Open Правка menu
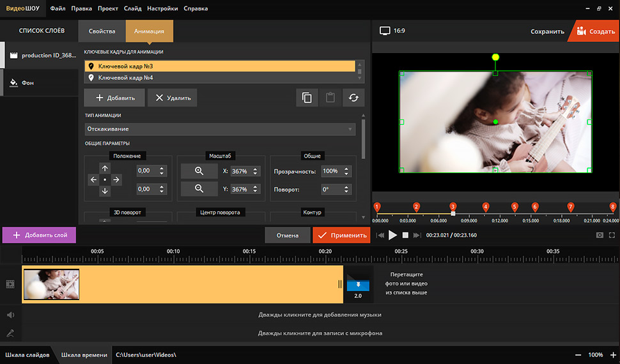Image resolution: width=620 pixels, height=364 pixels. (81, 8)
